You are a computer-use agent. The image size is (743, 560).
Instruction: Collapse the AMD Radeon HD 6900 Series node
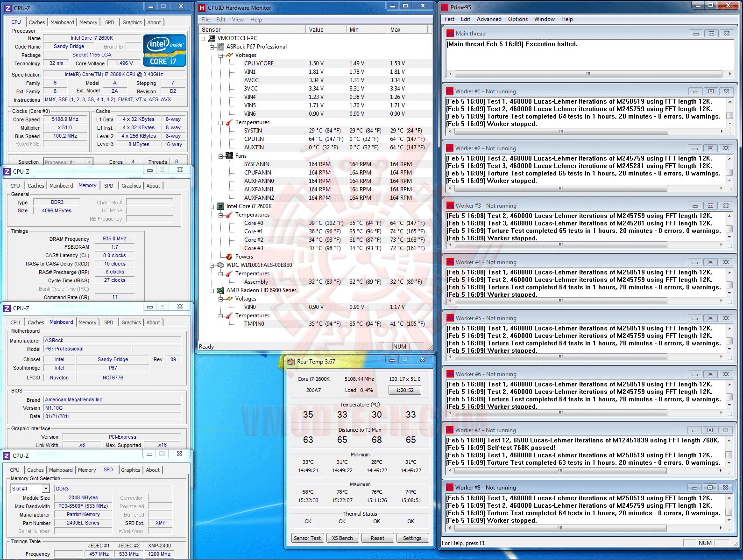click(212, 290)
